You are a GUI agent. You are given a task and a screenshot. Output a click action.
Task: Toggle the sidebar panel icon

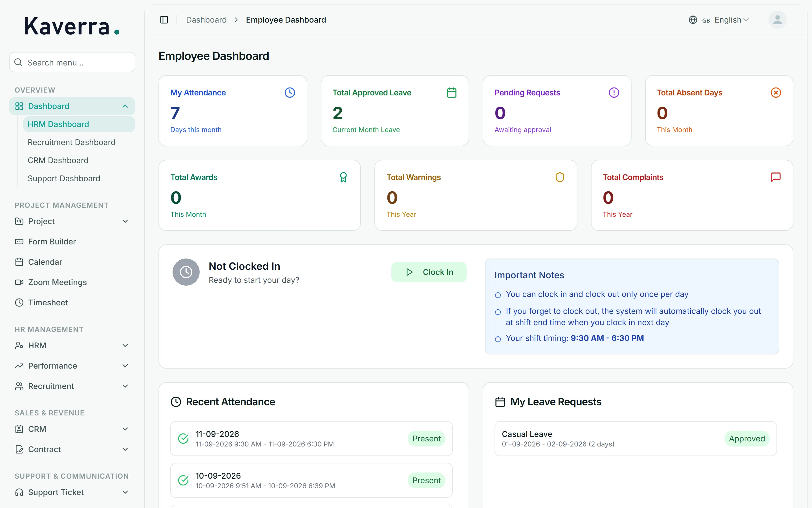(164, 20)
